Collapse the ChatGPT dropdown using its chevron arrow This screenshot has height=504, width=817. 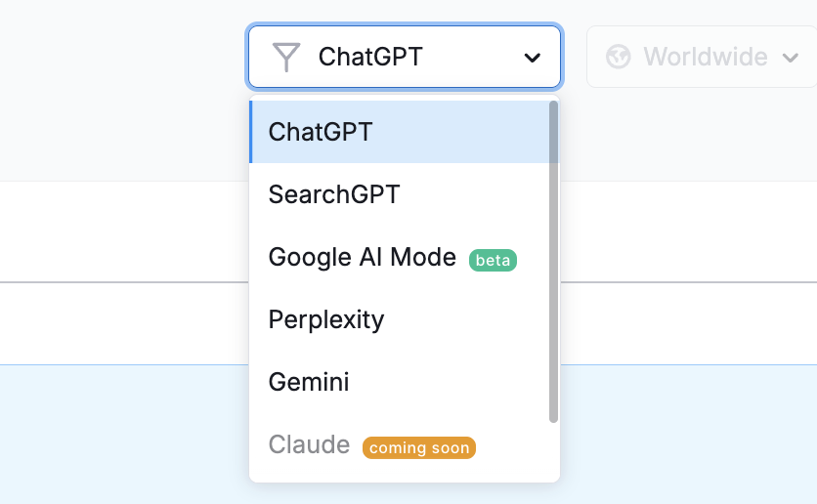click(x=532, y=58)
